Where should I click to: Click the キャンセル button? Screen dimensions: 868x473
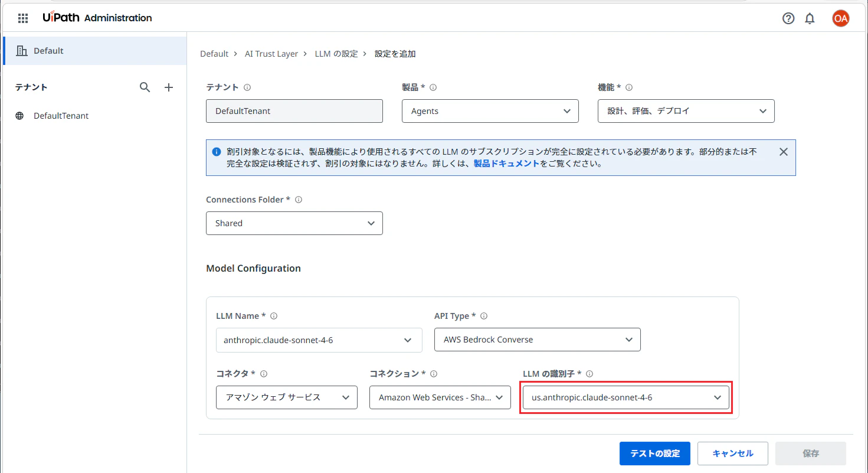click(x=733, y=454)
